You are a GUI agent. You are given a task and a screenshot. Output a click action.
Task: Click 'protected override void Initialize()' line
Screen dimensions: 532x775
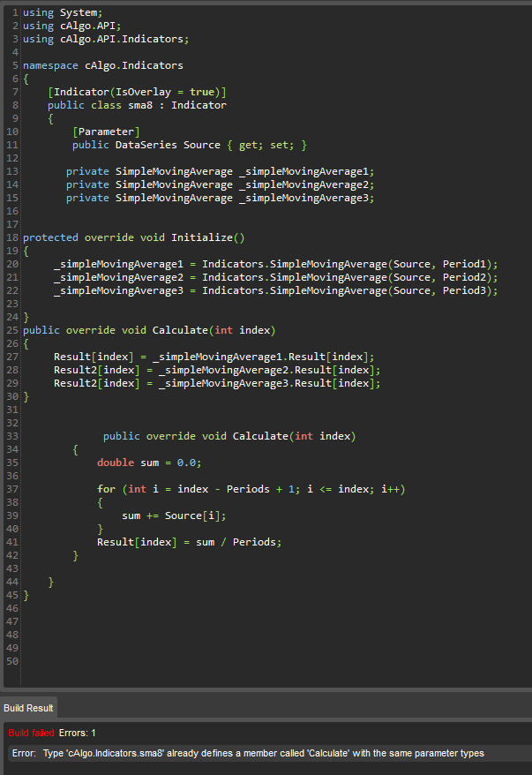pos(133,237)
